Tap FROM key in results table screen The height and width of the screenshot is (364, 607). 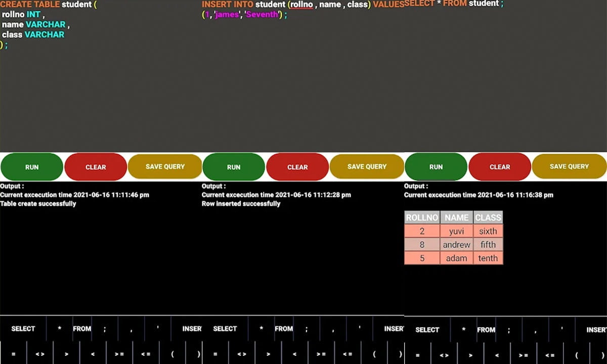click(486, 329)
